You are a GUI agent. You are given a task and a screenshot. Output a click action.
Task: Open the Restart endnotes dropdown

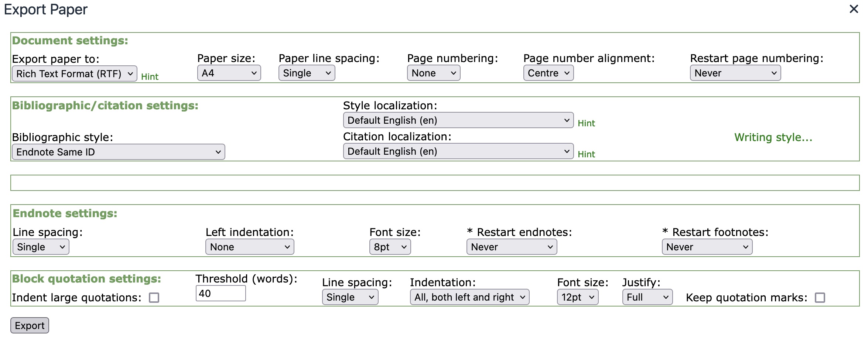coord(512,247)
